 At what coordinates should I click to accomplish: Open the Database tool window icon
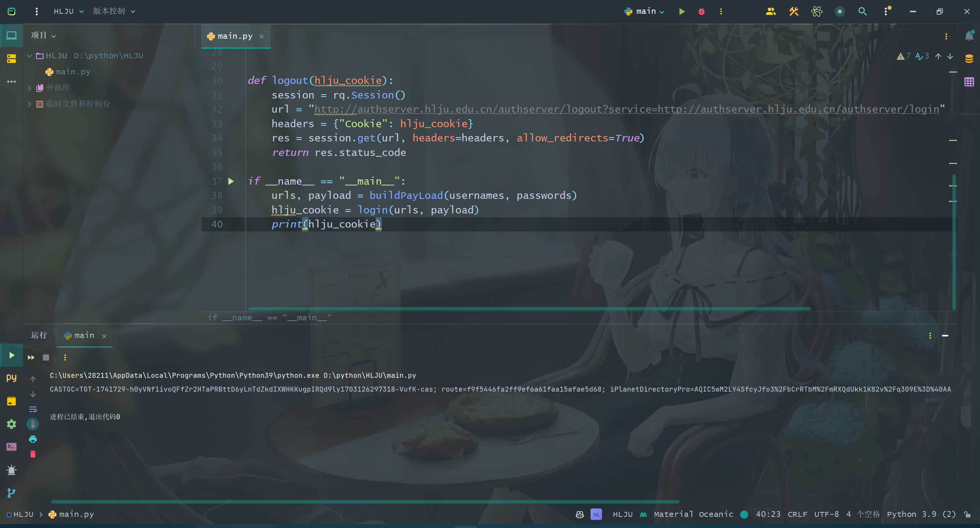[969, 59]
